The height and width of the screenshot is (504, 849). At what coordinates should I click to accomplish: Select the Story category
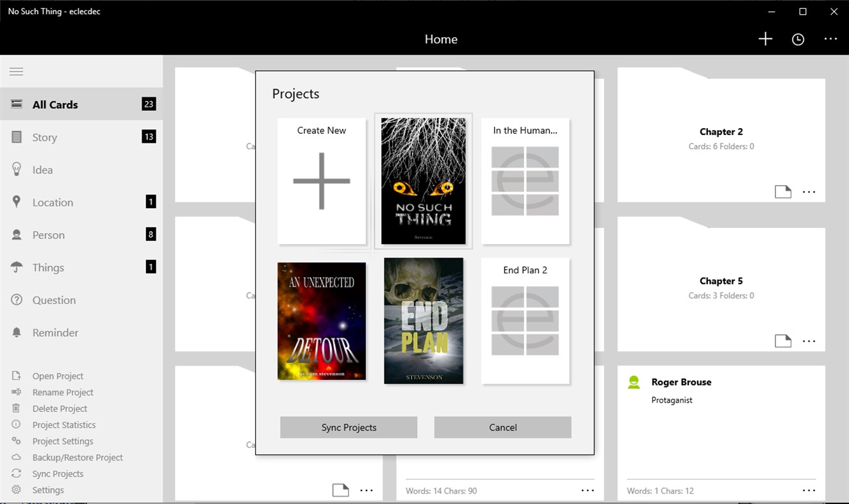tap(81, 137)
